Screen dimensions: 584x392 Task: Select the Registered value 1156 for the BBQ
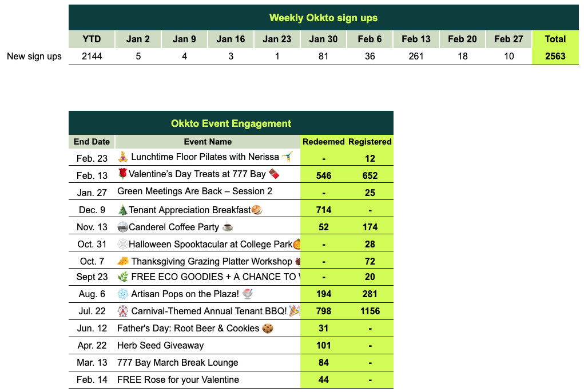pos(370,311)
